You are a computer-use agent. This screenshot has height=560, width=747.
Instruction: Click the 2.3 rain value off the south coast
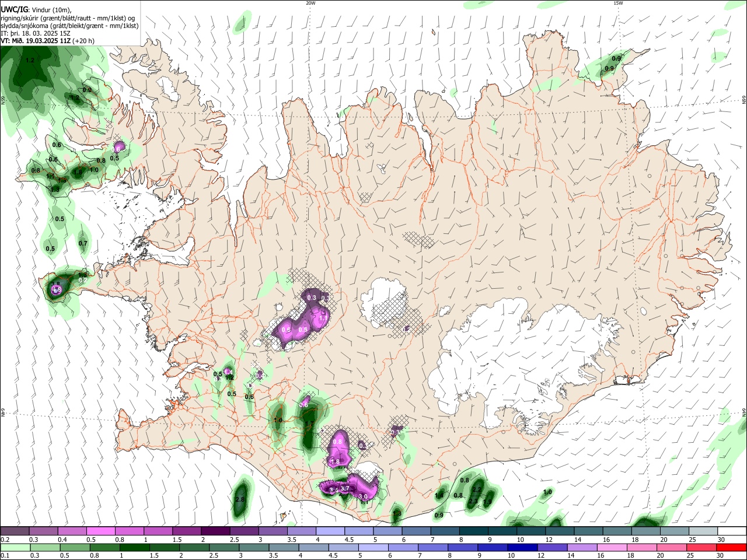coord(473,501)
